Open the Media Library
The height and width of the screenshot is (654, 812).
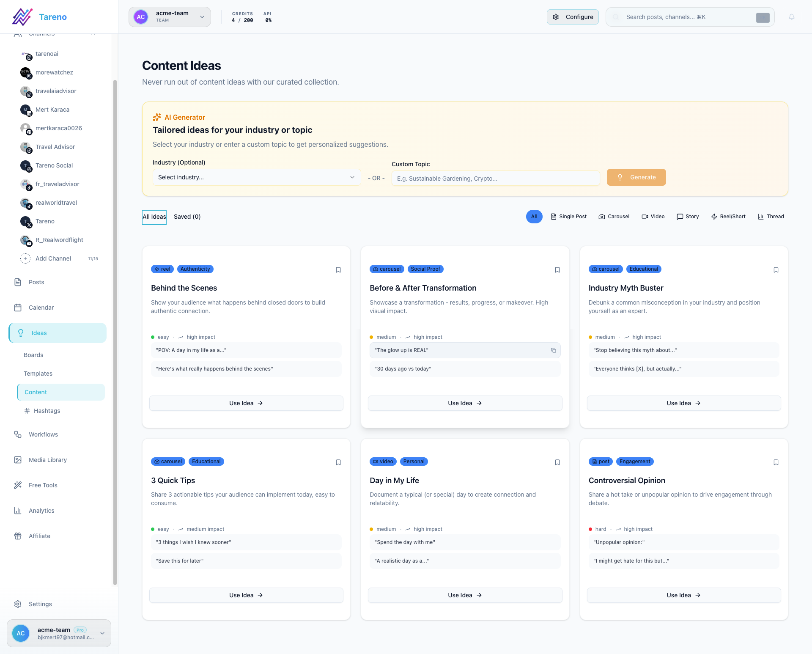[47, 459]
